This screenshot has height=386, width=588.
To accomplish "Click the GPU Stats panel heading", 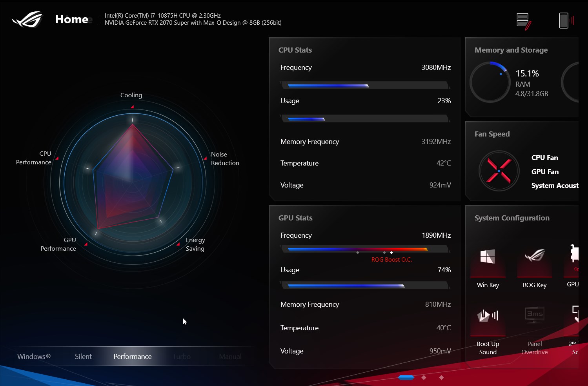I will pos(295,218).
